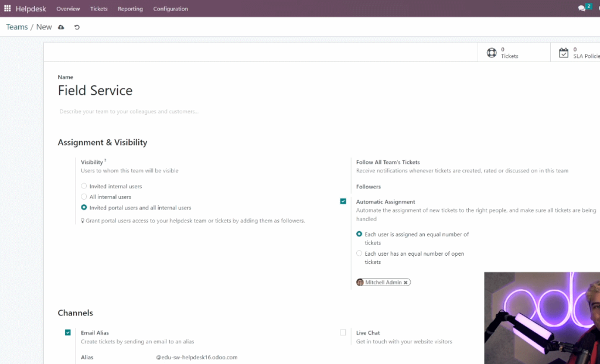
Task: Open the apps grid menu icon
Action: pyautogui.click(x=7, y=8)
